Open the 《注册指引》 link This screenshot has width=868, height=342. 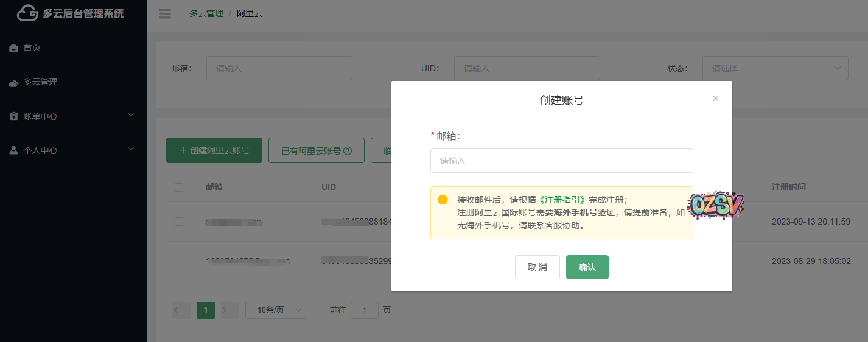click(x=562, y=200)
